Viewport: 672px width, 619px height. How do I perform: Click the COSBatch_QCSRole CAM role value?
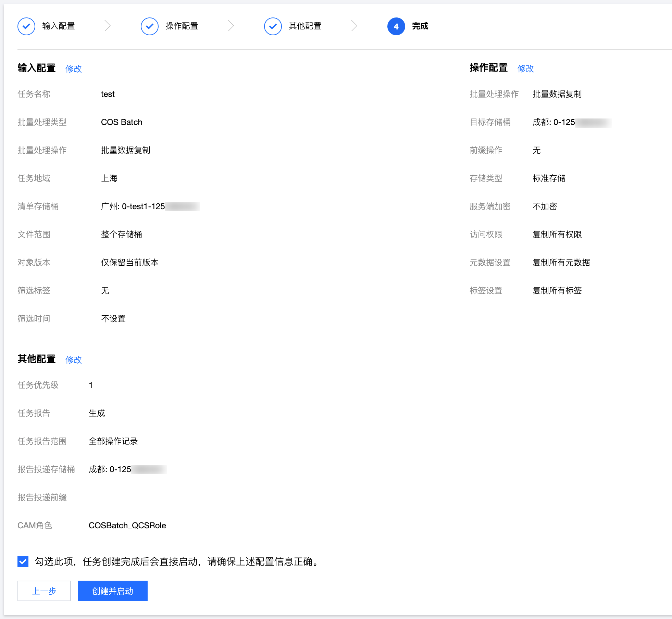[x=127, y=526]
